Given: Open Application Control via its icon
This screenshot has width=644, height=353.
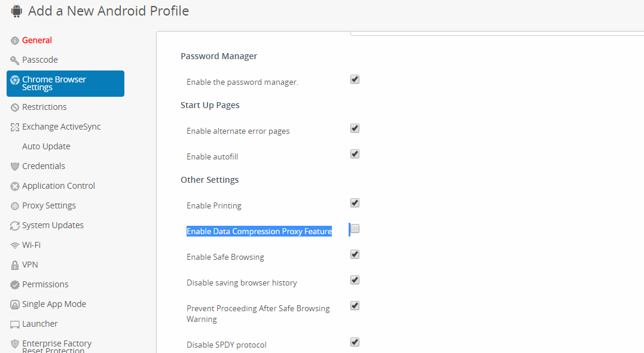Looking at the screenshot, I should (14, 186).
